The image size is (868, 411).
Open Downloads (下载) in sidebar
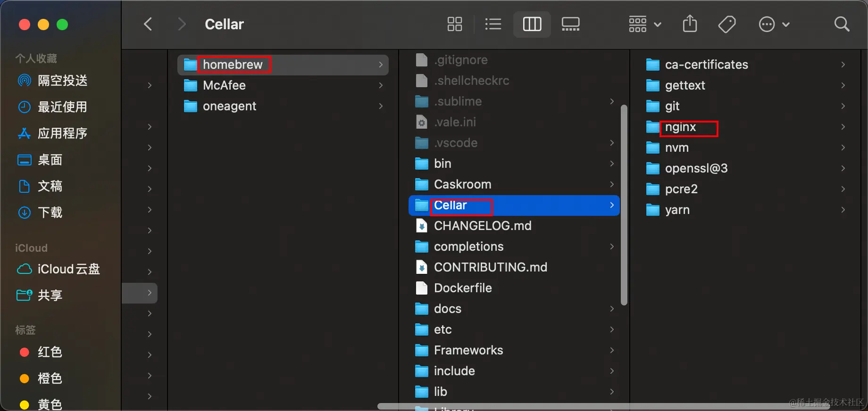pos(50,213)
